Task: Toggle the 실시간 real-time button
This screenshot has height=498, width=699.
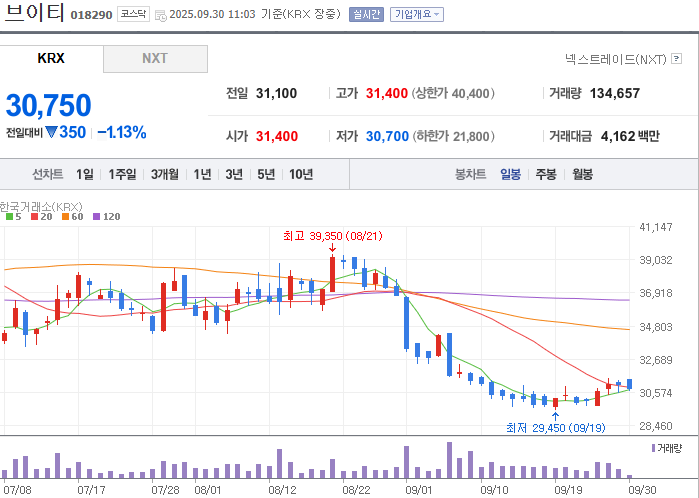Action: pos(366,14)
